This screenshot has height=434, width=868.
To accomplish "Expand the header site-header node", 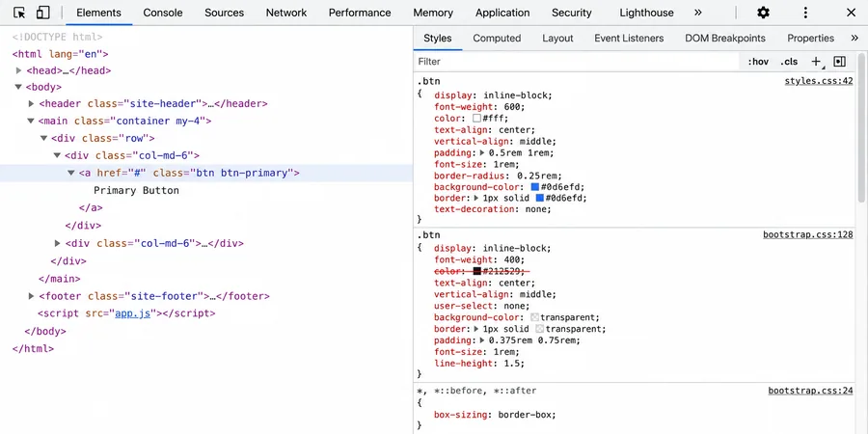I will point(32,103).
